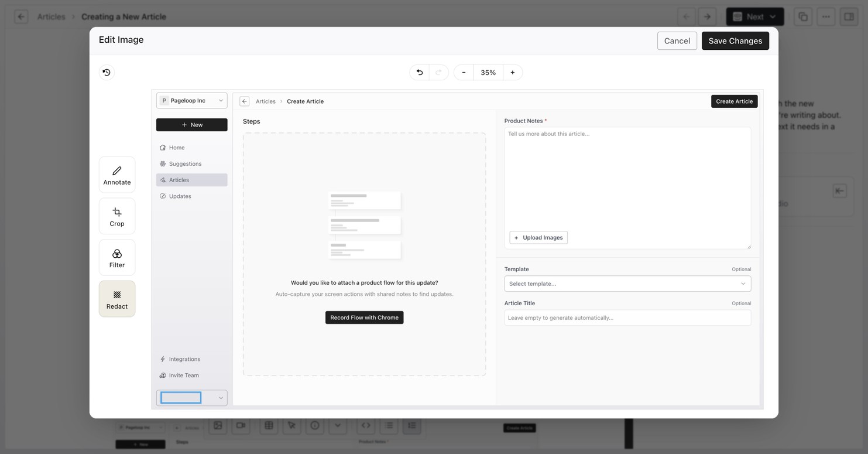Click the greyed-out redo arrow
Screen dimensions: 868x454
pos(439,73)
